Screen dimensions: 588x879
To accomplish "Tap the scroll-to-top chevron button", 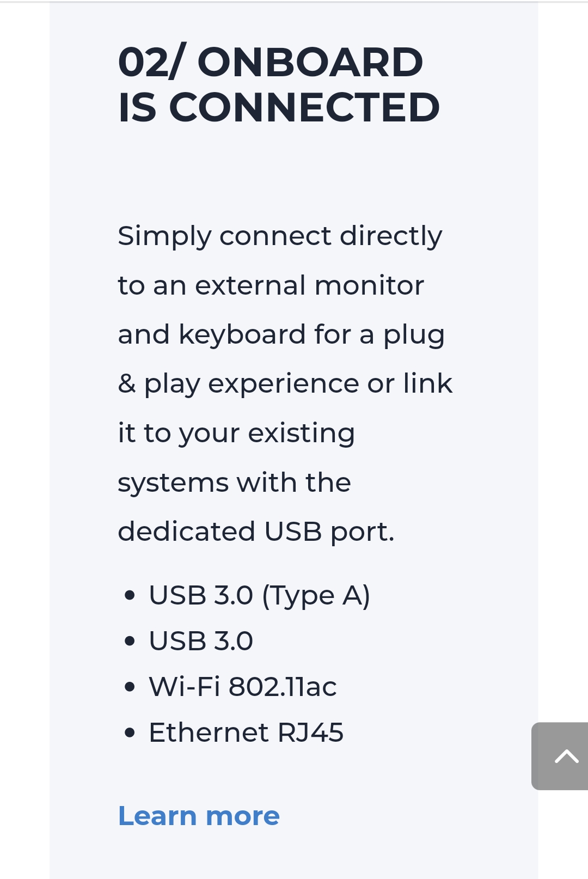I will click(561, 756).
